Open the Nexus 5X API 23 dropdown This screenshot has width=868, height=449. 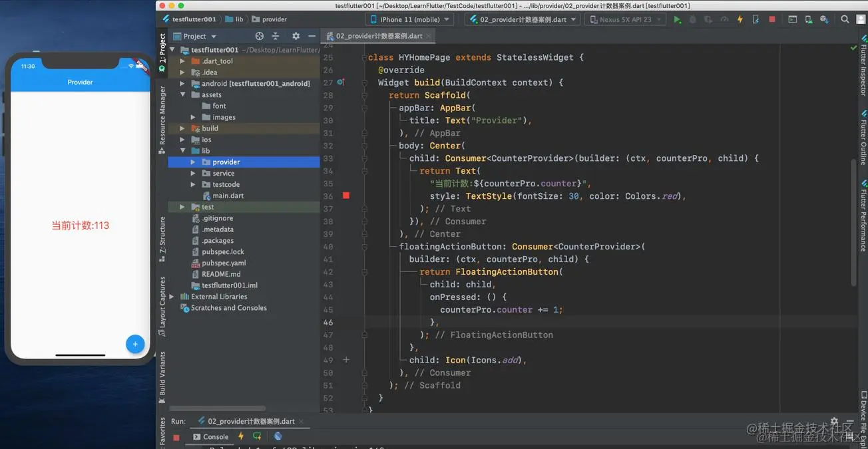pyautogui.click(x=625, y=19)
